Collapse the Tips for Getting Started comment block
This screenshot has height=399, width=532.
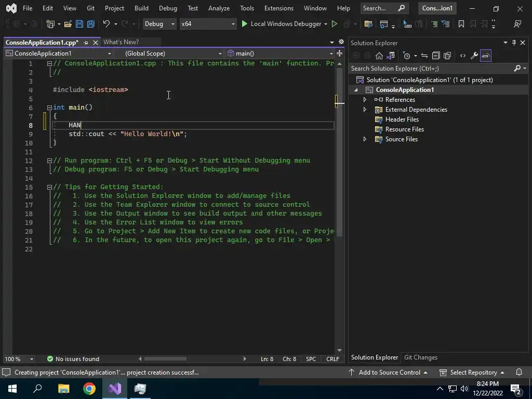[49, 187]
